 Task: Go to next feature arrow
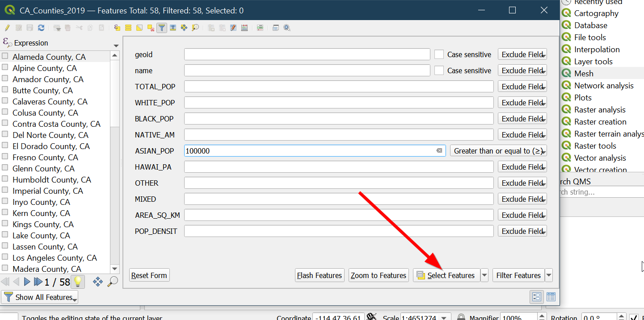[27, 282]
